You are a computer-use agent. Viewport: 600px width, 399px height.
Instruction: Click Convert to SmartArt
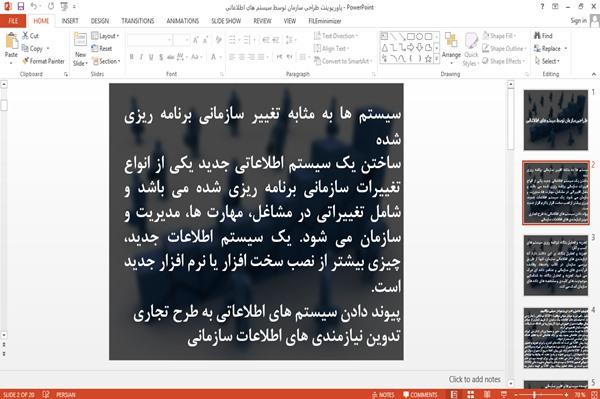tap(342, 61)
